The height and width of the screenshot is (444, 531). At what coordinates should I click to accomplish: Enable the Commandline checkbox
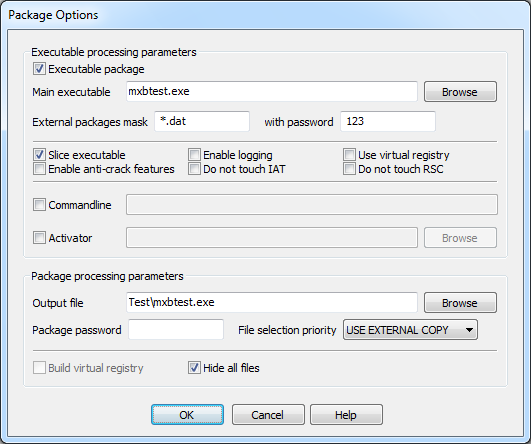point(39,205)
